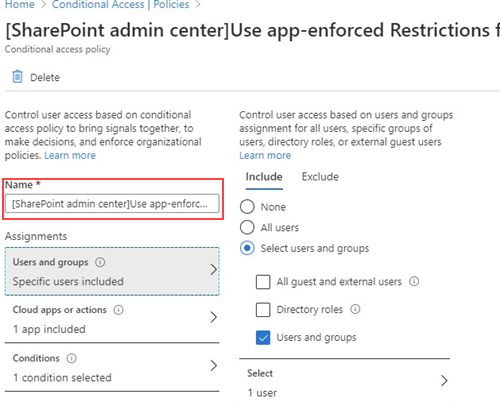
Task: Show info for All guest and external users
Action: 414,282
